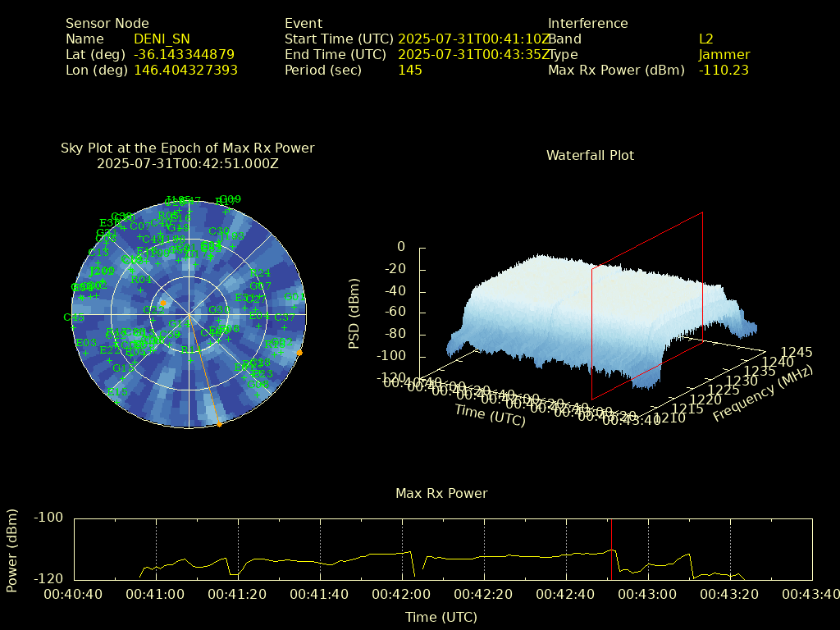Click the orange dot on sky plot's right edge
This screenshot has height=630, width=840.
pos(299,353)
